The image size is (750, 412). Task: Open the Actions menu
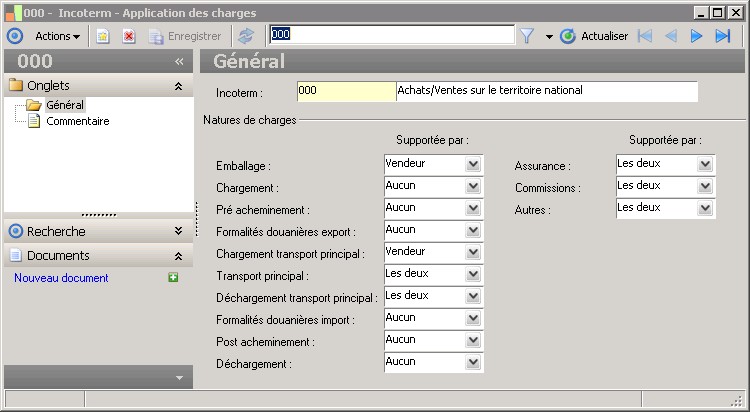(x=57, y=36)
